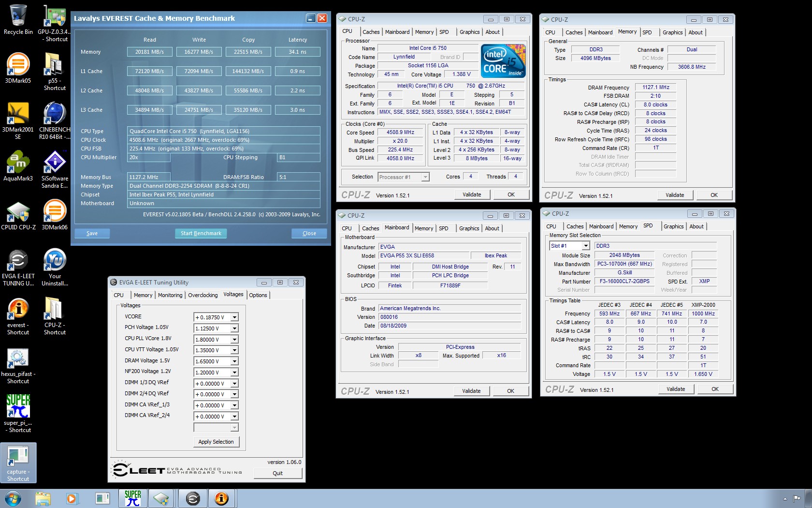Open the DRAM Voltage dropdown
The image size is (812, 508).
pyautogui.click(x=234, y=361)
